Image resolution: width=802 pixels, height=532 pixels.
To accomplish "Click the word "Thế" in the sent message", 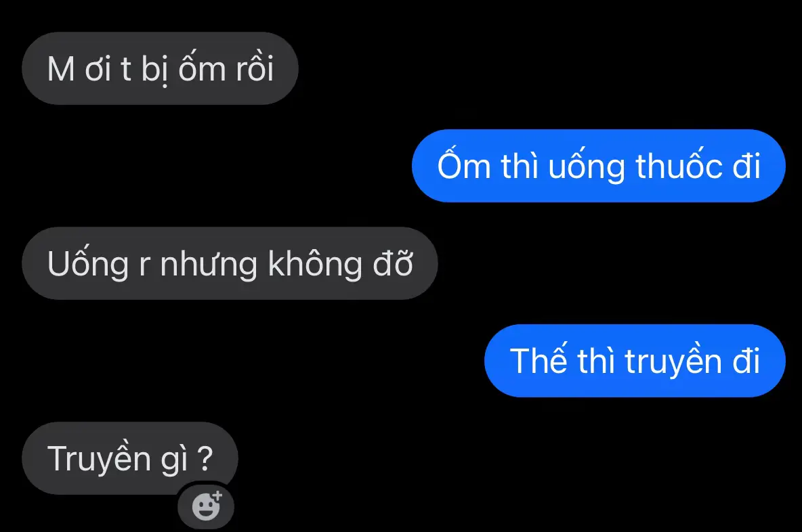I will 539,360.
